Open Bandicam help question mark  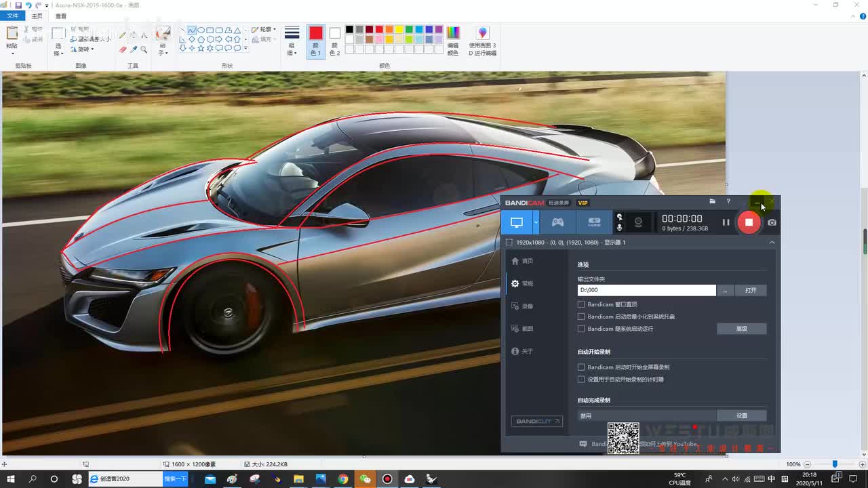tap(728, 201)
